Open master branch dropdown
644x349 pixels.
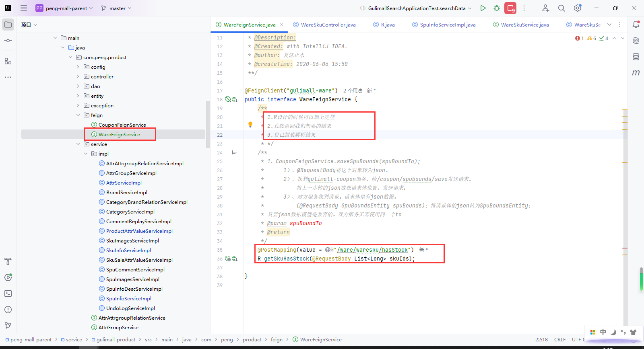pyautogui.click(x=116, y=8)
